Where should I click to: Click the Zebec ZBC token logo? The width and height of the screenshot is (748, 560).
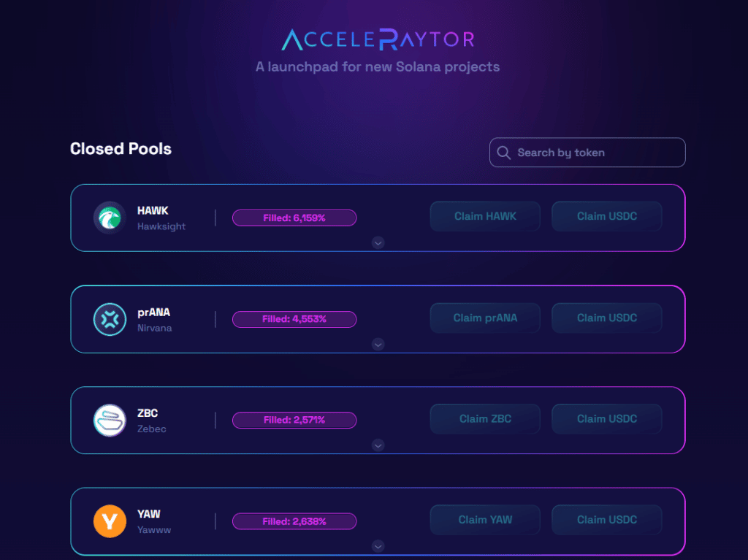[x=110, y=421]
